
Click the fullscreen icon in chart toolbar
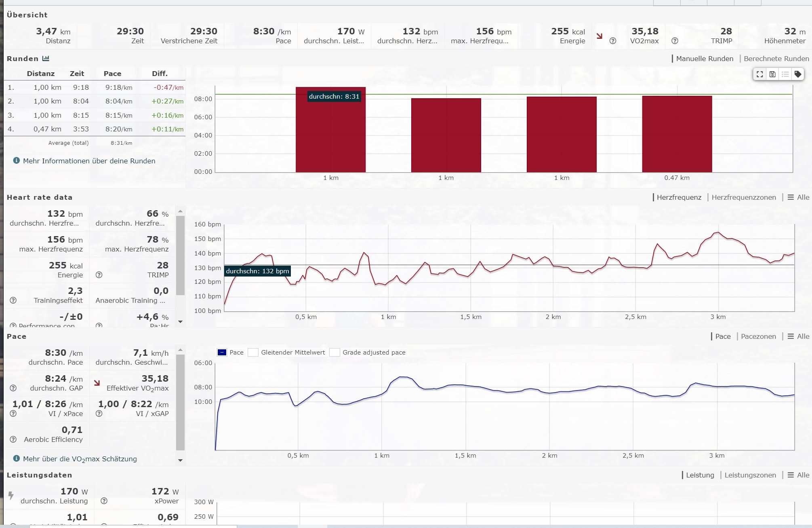[x=760, y=74]
